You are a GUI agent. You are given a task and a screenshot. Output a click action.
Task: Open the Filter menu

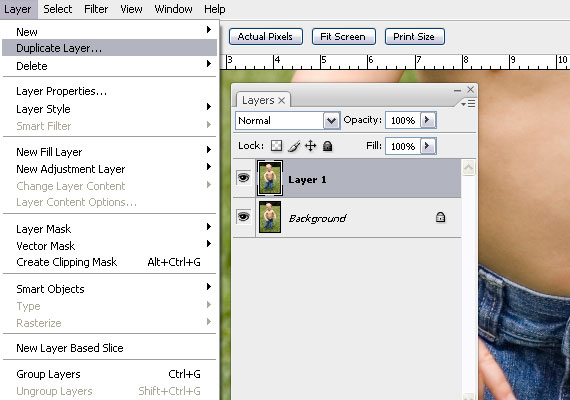(x=96, y=9)
